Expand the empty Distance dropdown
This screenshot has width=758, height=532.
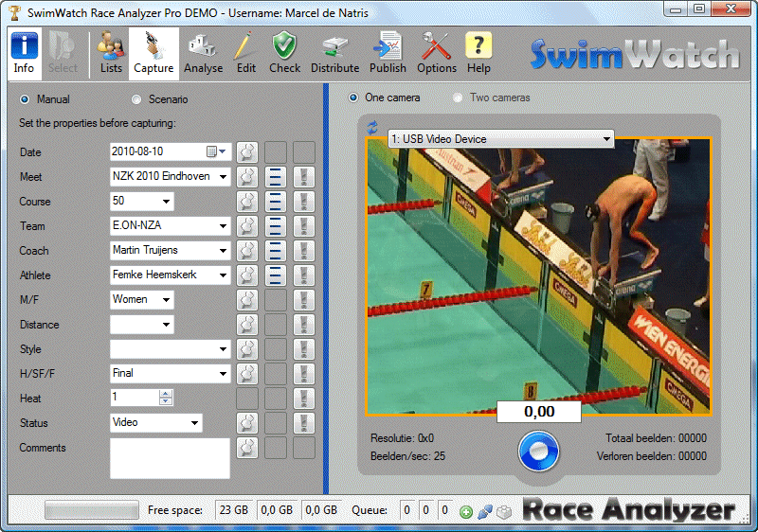click(x=166, y=325)
